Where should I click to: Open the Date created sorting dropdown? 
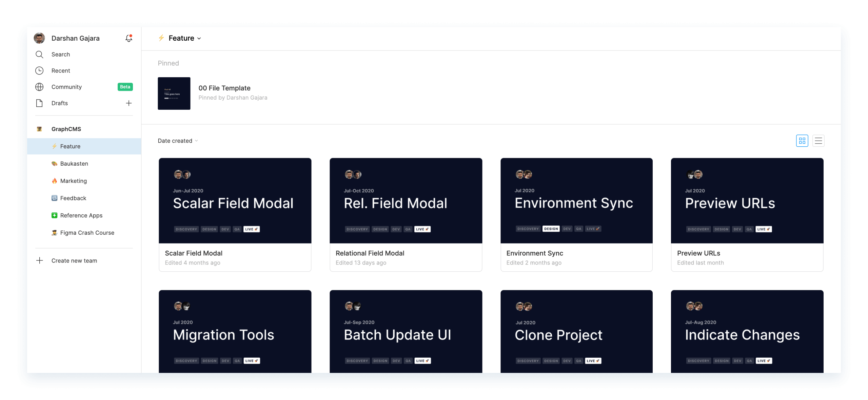(x=178, y=141)
